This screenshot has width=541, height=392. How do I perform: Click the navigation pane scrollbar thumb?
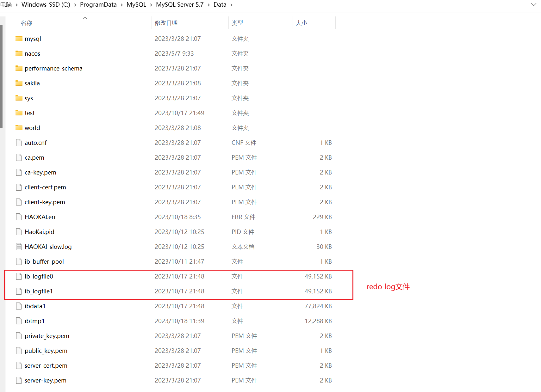coord(1,76)
